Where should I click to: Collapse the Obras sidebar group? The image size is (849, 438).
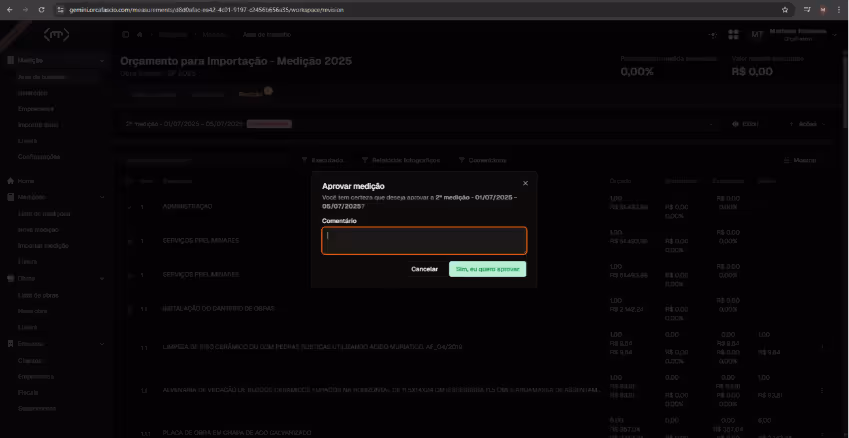pyautogui.click(x=102, y=278)
